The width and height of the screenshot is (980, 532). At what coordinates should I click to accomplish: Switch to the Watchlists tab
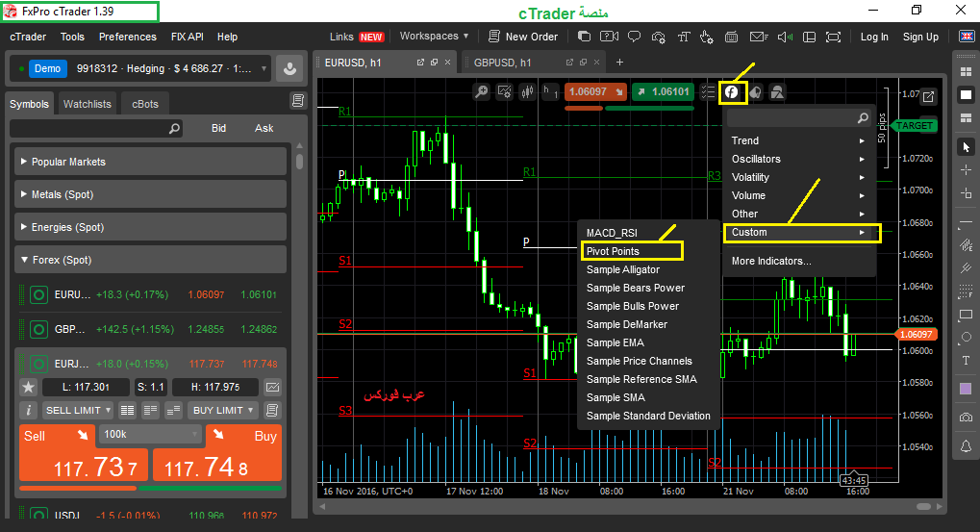pos(87,104)
